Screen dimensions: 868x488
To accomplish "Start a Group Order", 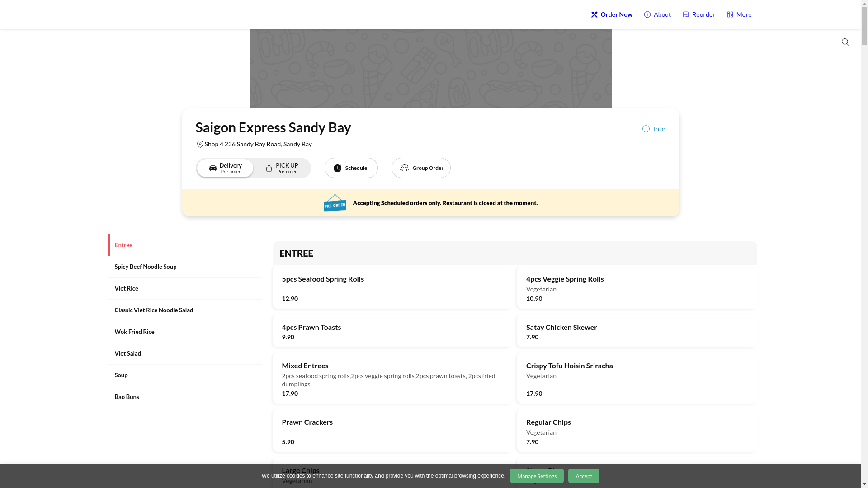I will (421, 168).
